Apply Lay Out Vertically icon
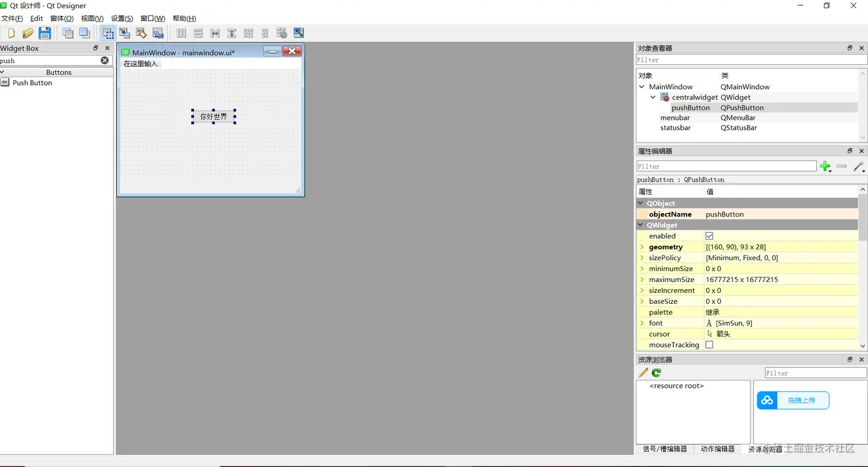Viewport: 868px width, 467px height. pyautogui.click(x=198, y=33)
